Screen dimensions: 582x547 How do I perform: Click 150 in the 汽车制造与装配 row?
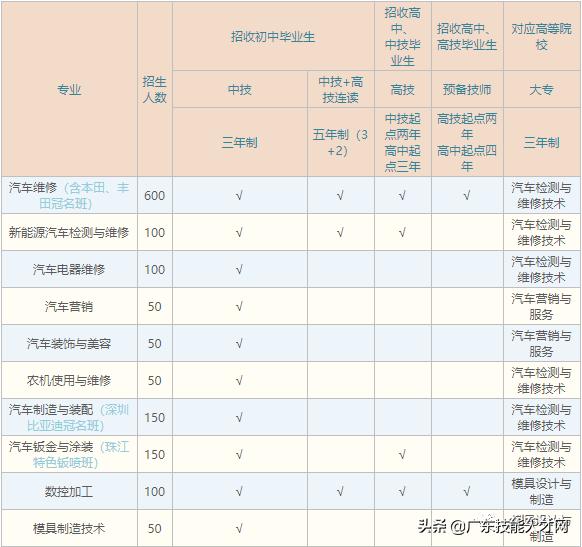point(154,417)
